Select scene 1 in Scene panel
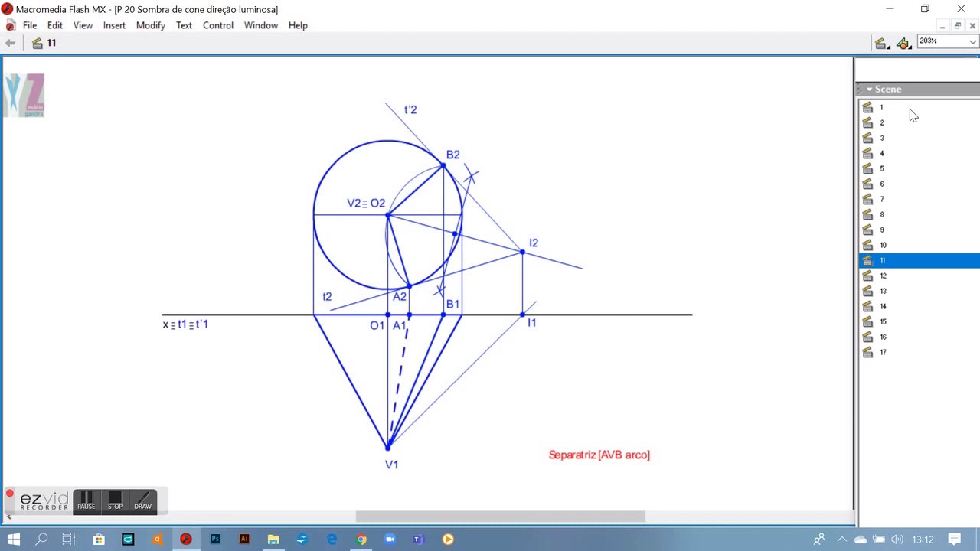Image resolution: width=980 pixels, height=551 pixels. pos(919,108)
